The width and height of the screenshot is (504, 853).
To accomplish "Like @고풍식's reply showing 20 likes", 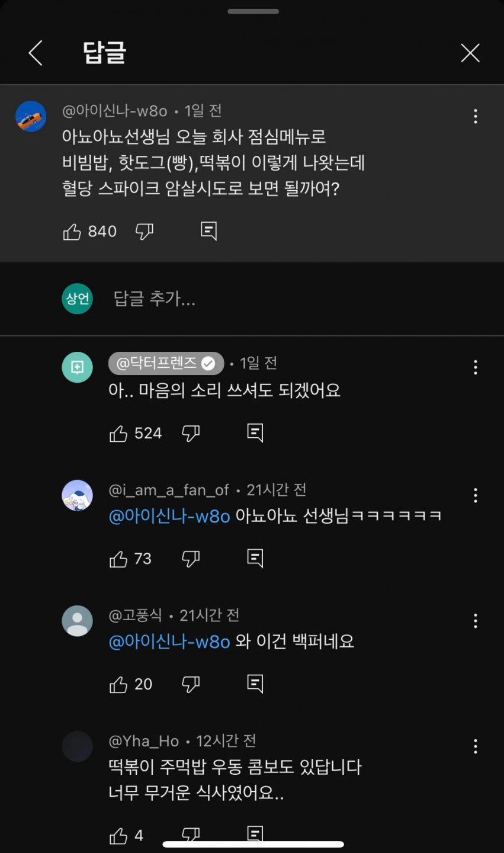I will tap(119, 684).
